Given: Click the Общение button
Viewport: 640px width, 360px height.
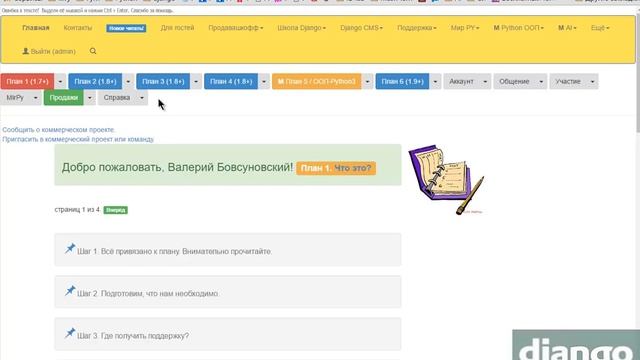Looking at the screenshot, I should (x=514, y=81).
